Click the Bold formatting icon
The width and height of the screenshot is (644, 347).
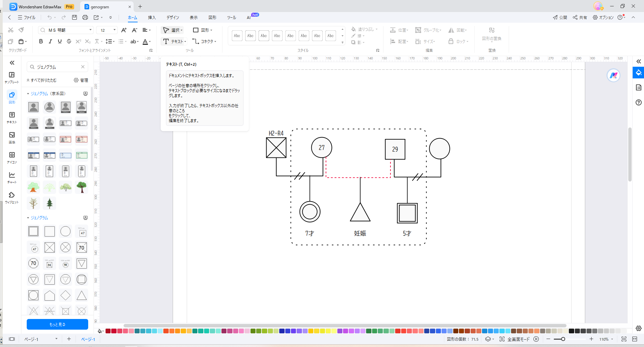tap(41, 41)
